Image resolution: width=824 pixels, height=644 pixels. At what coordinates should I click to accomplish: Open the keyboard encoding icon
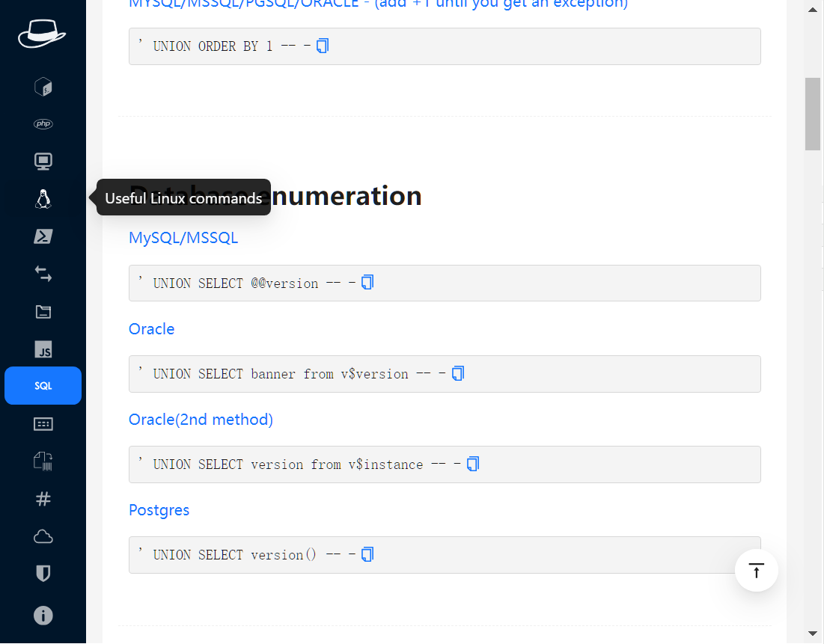tap(43, 424)
